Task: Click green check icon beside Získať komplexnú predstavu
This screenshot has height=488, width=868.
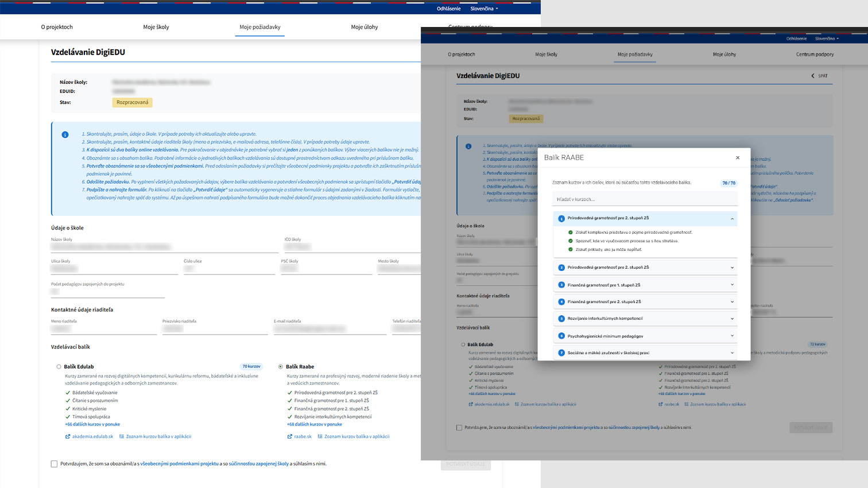Action: tap(571, 233)
